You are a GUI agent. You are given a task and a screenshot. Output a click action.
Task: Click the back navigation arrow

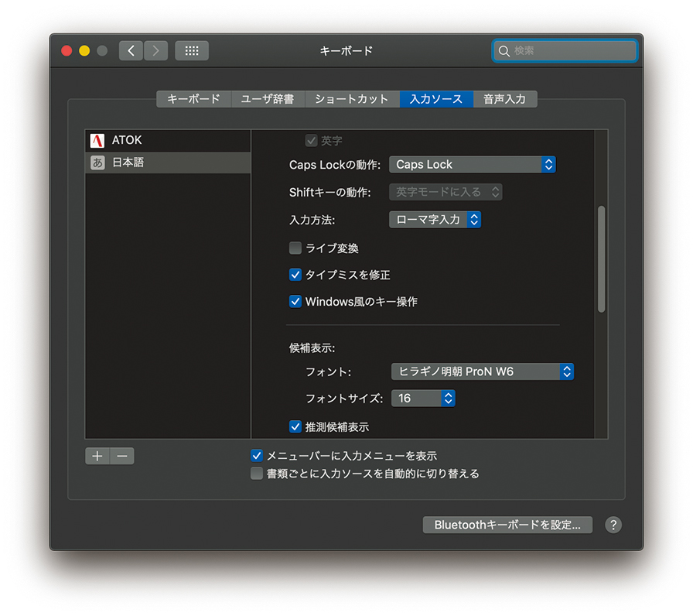pyautogui.click(x=131, y=51)
